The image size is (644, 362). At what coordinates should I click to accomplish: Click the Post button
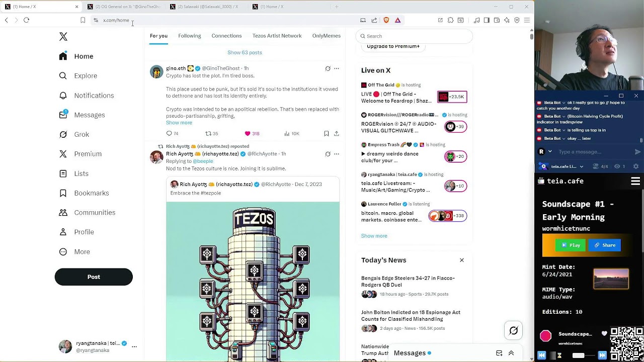click(x=94, y=277)
